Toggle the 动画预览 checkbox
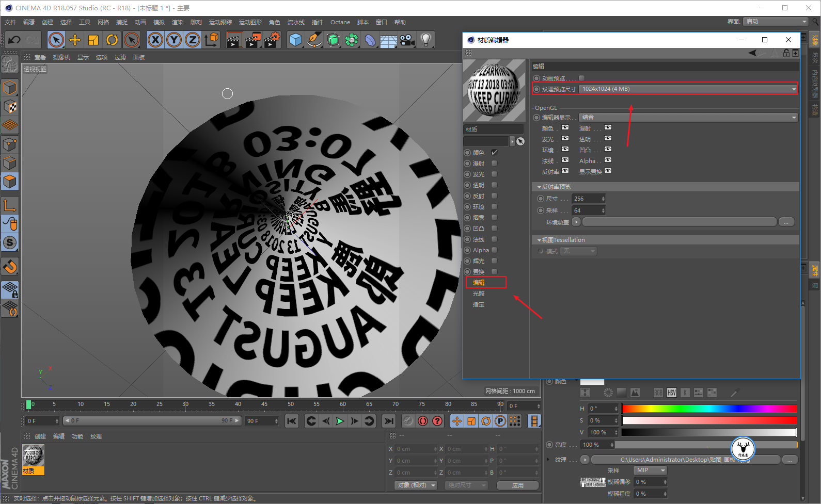Viewport: 821px width, 504px height. tap(582, 78)
